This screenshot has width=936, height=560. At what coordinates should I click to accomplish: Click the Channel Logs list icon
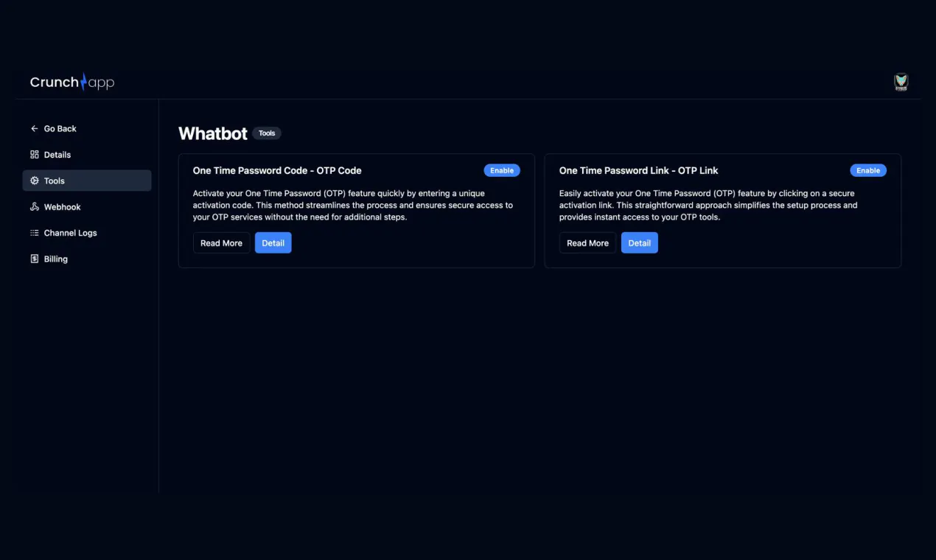click(34, 233)
